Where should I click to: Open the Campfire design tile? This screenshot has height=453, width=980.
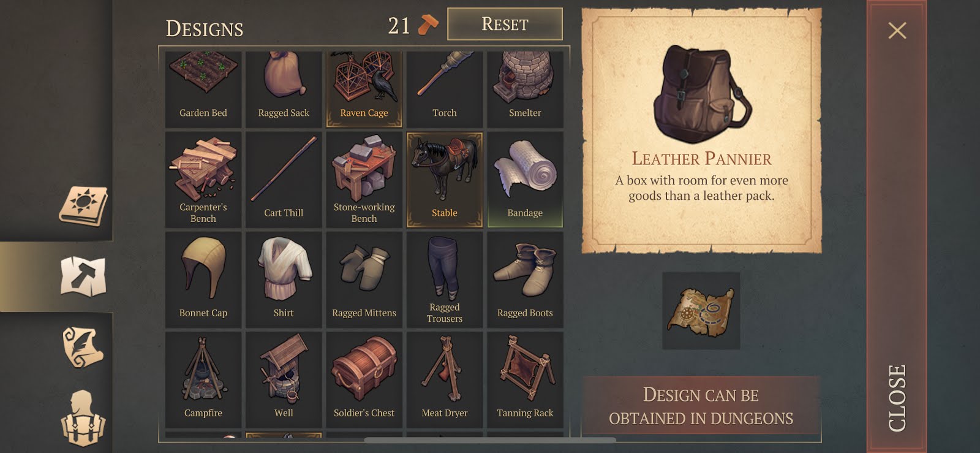coord(203,379)
